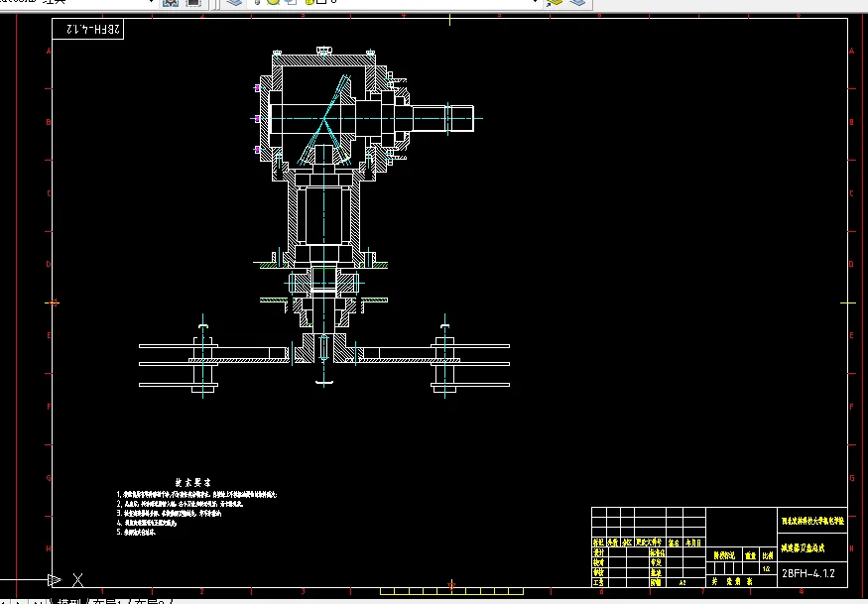Click the workspace settings gear icon
This screenshot has height=604, width=868.
[x=171, y=3]
